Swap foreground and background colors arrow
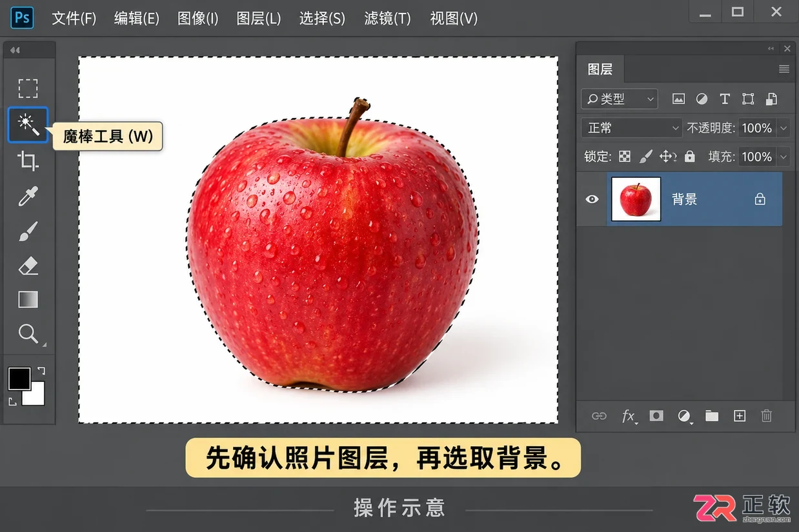This screenshot has width=799, height=532. pyautogui.click(x=40, y=371)
